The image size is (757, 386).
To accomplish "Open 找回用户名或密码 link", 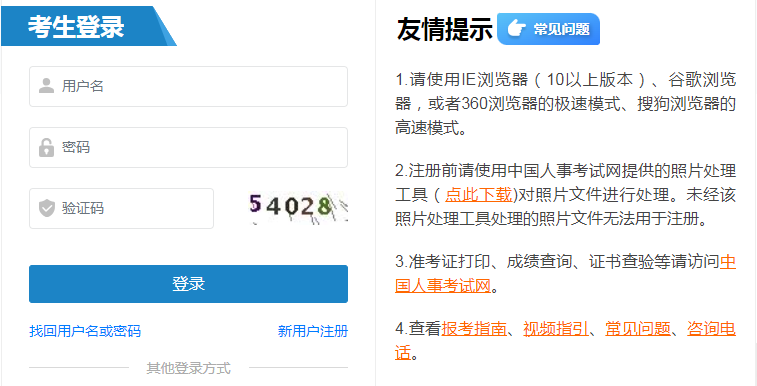I will (85, 331).
